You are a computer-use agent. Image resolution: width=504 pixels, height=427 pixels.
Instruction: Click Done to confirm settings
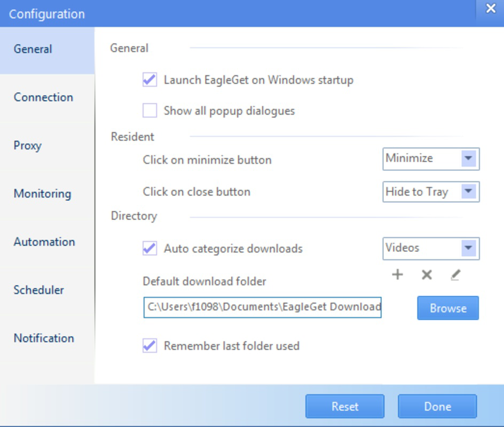pyautogui.click(x=438, y=406)
